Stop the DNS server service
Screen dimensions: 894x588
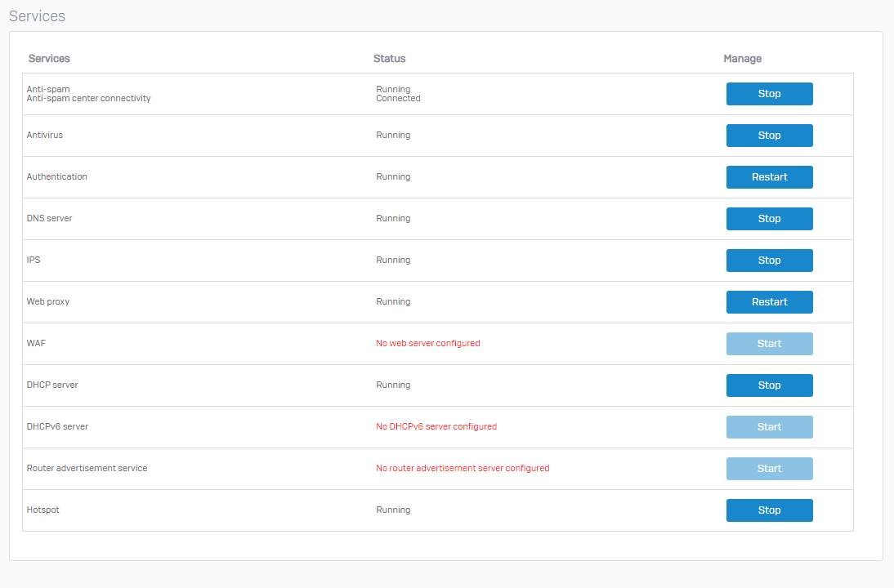click(x=769, y=219)
